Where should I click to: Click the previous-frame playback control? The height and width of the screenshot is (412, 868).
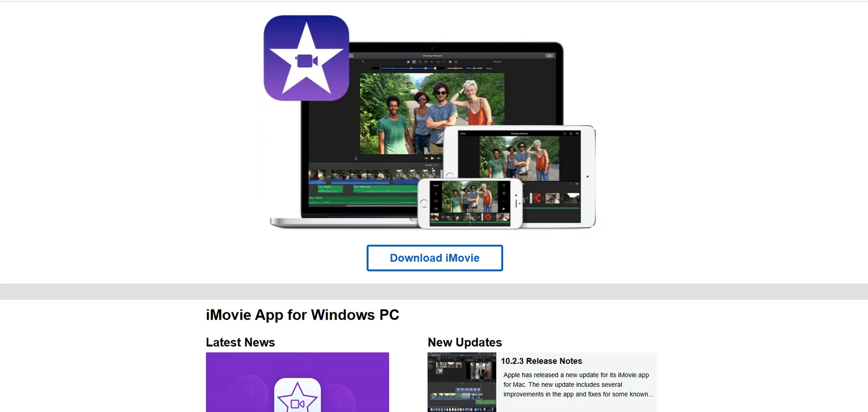point(427,158)
